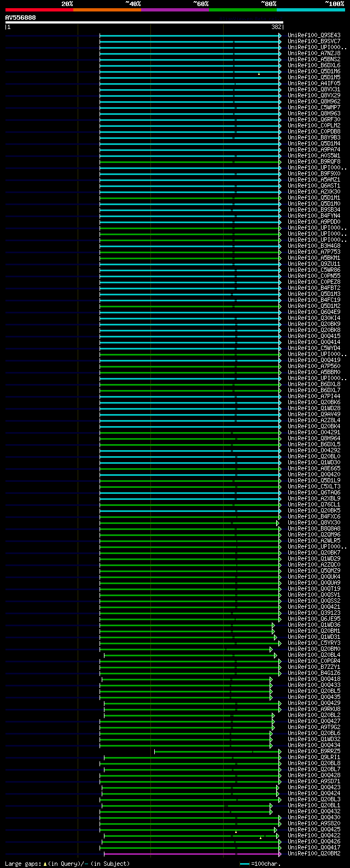Open hit UniRef100_B9SVC7
Image resolution: width=350 pixels, height=868 pixels.
pos(314,41)
